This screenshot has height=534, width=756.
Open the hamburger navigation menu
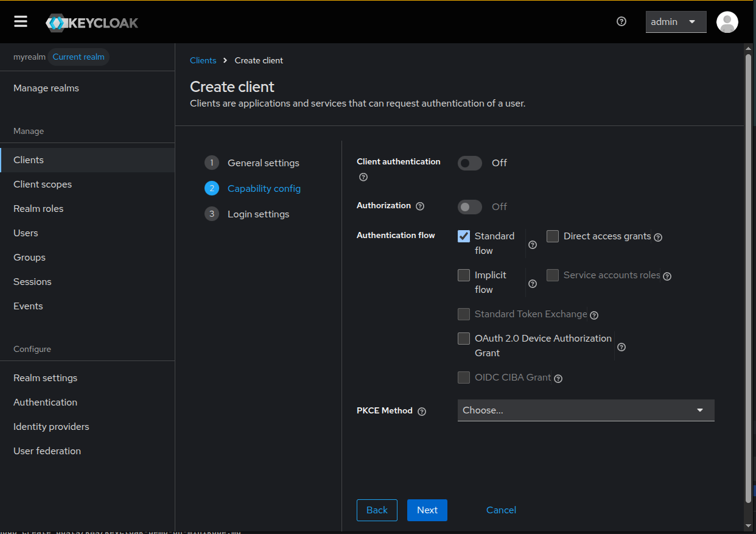point(21,22)
